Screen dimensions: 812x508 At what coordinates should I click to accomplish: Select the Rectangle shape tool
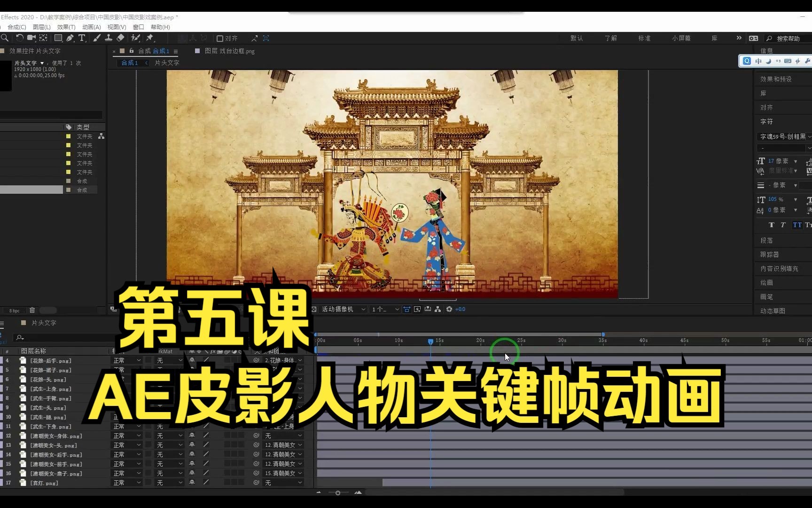pyautogui.click(x=58, y=38)
